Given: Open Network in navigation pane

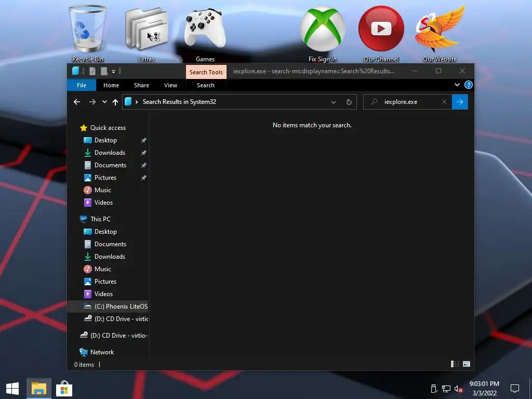Looking at the screenshot, I should click(x=102, y=352).
